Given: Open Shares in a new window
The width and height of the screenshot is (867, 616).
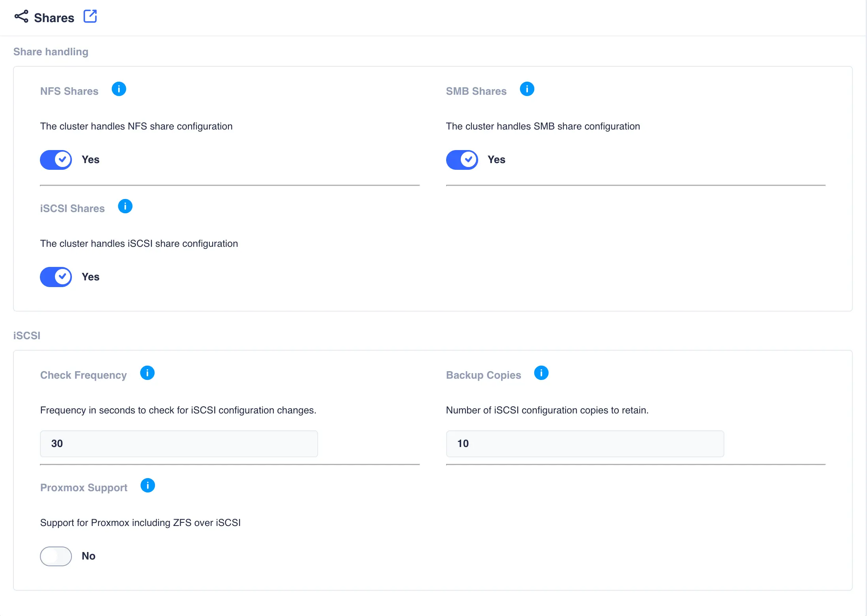Looking at the screenshot, I should 90,17.
